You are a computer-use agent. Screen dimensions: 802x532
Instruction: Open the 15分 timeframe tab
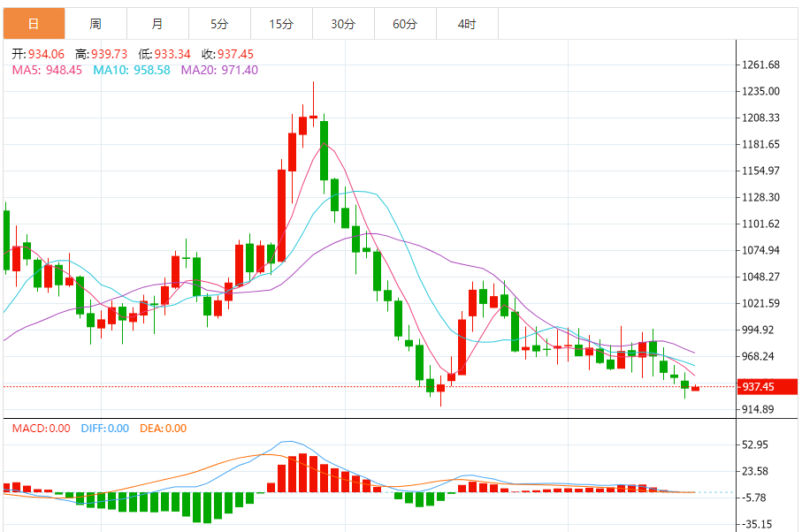pos(281,24)
